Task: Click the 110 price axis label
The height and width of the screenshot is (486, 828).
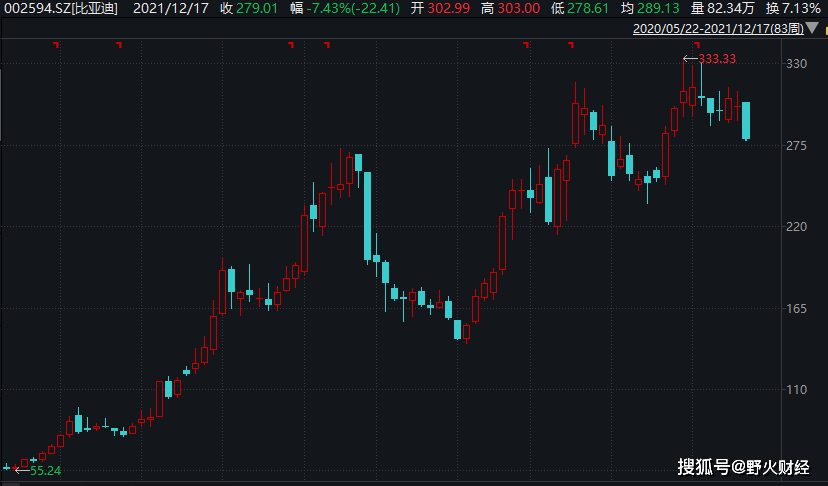Action: (797, 389)
